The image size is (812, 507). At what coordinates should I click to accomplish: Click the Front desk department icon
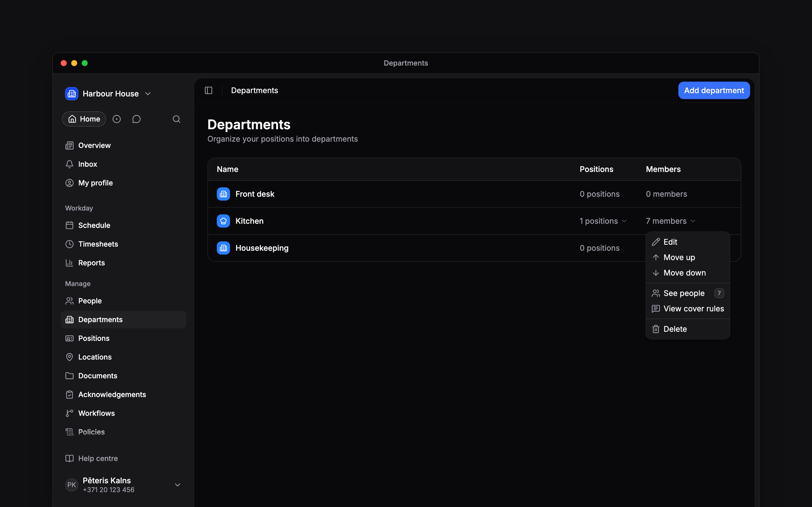point(223,194)
